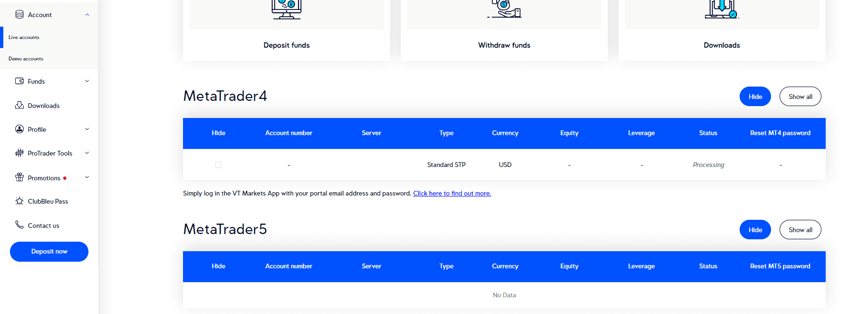Click 'Reset MT4 password' column header

coord(780,133)
